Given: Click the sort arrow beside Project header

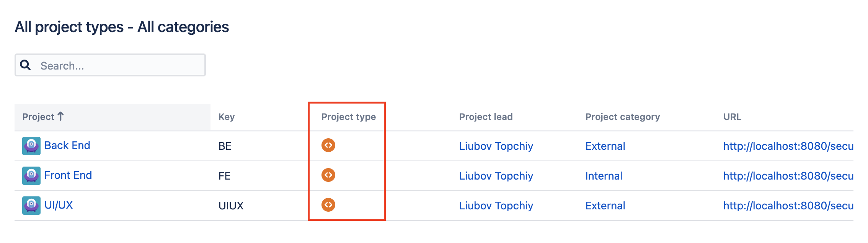Looking at the screenshot, I should point(60,116).
